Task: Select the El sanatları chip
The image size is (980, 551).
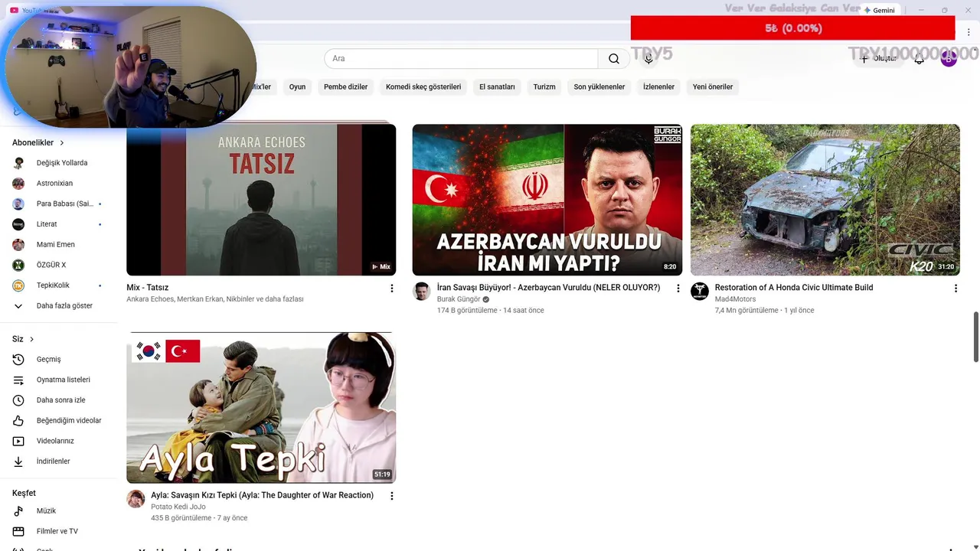Action: pos(497,87)
